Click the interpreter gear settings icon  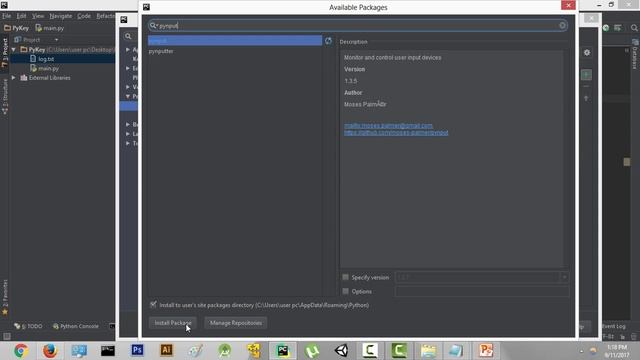[587, 53]
